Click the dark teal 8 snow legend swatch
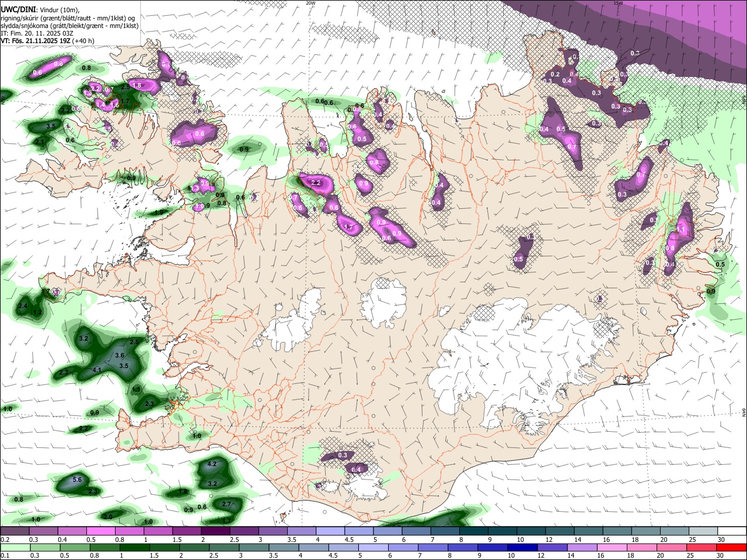747x560 pixels. pos(473,531)
